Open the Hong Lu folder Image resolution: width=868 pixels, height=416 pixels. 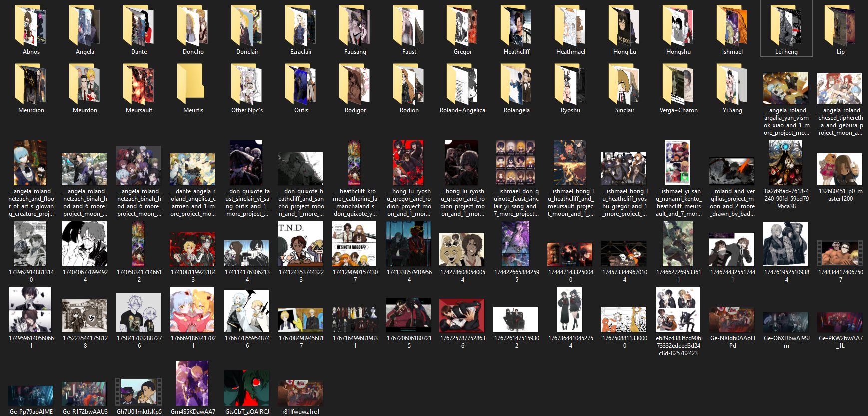(x=624, y=26)
